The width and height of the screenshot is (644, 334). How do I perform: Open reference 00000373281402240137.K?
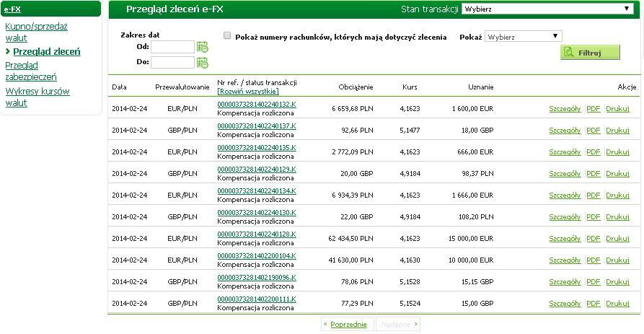click(257, 126)
